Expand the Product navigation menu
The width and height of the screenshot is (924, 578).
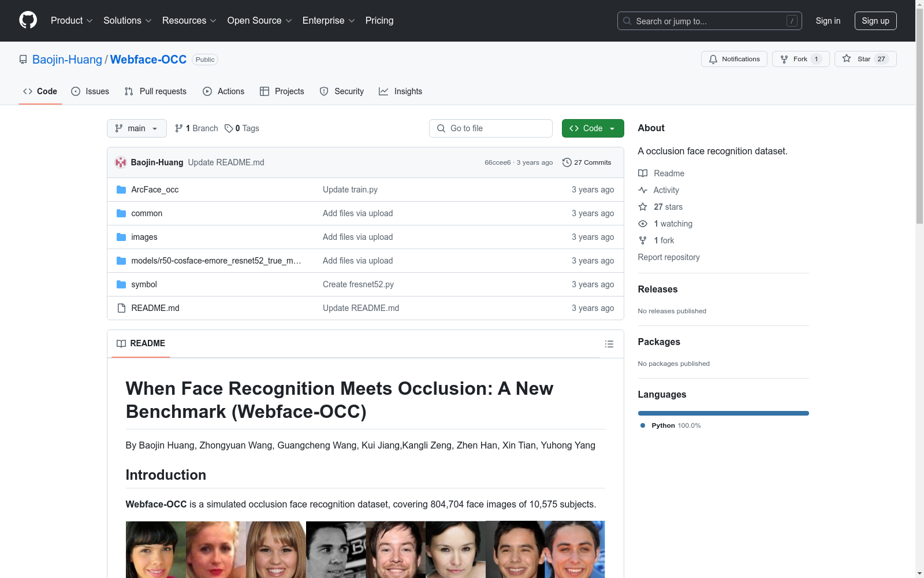(x=72, y=21)
